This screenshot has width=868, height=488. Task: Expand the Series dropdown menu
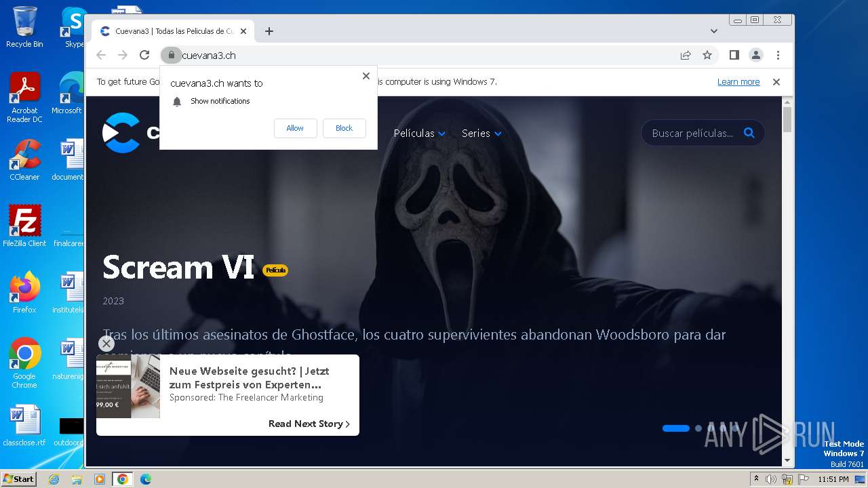click(x=481, y=134)
